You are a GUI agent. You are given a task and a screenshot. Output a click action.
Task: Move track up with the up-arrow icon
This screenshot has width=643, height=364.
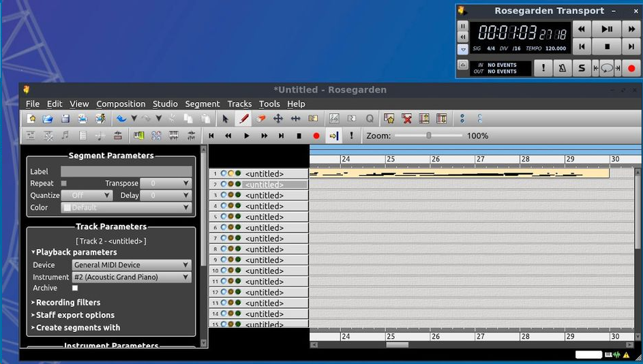coord(424,119)
